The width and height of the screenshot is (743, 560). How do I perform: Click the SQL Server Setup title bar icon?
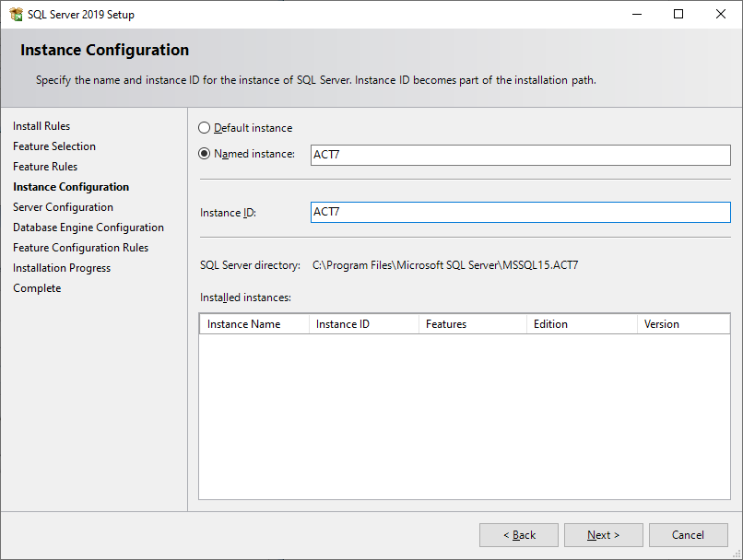pos(15,14)
